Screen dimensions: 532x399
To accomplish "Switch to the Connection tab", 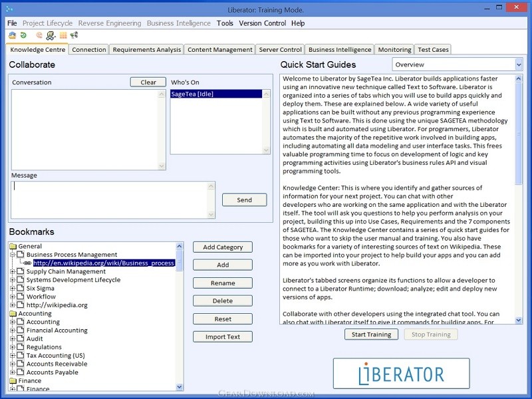I will [89, 49].
